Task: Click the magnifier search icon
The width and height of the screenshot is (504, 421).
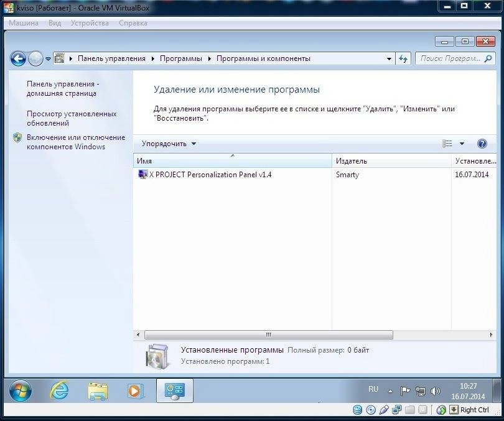Action: coord(488,58)
